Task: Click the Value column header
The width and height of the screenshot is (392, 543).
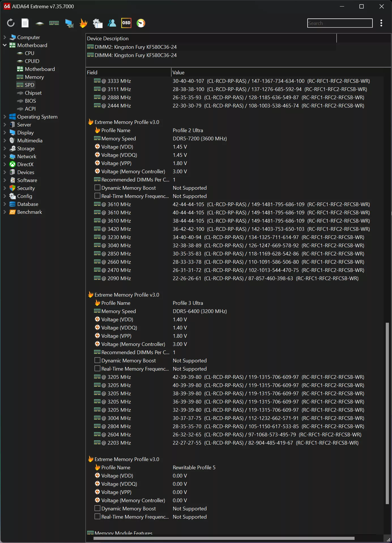Action: [281, 73]
